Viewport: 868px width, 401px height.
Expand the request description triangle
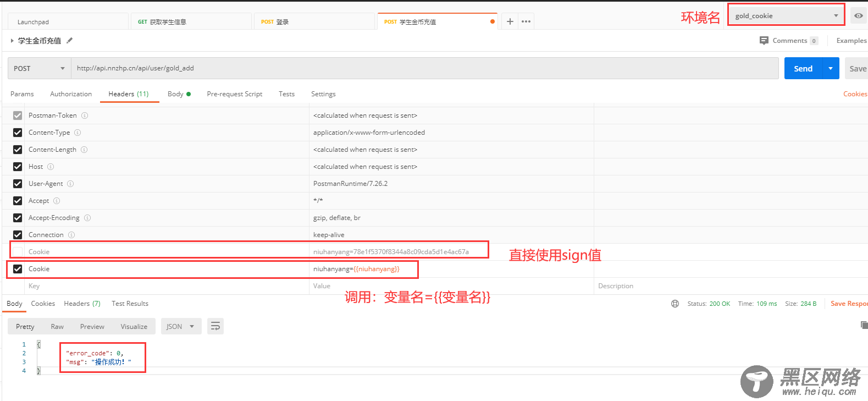coord(12,41)
